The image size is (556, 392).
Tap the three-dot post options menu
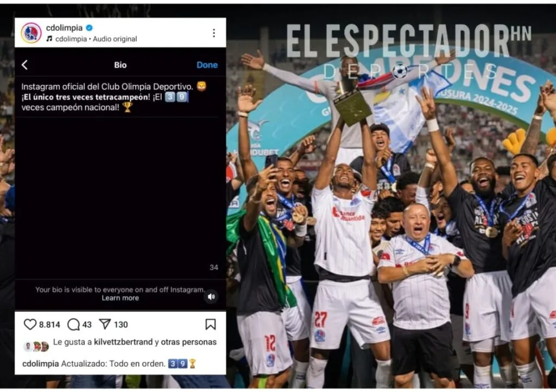pyautogui.click(x=214, y=33)
